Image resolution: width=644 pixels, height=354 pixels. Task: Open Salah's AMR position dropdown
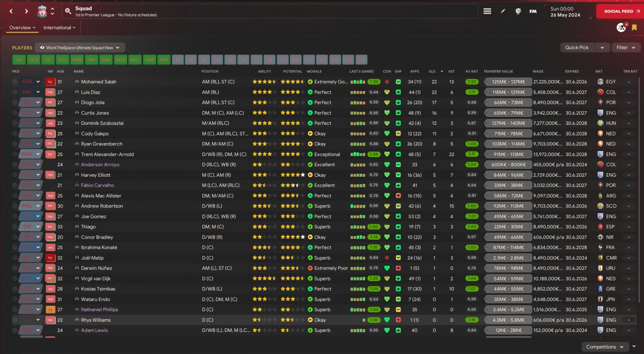pos(30,82)
